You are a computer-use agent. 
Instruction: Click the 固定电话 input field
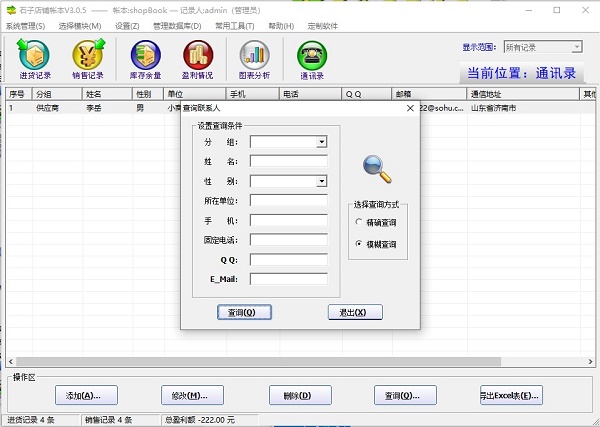[x=289, y=240]
